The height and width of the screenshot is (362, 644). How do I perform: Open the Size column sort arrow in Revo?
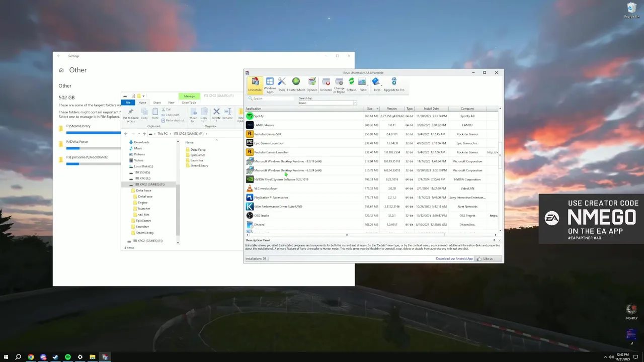[377, 109]
